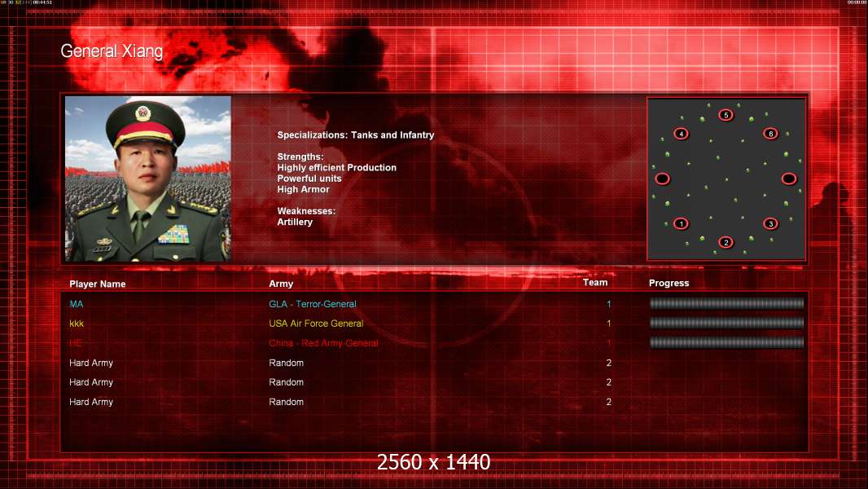Click the Artillery weakness text

[295, 222]
